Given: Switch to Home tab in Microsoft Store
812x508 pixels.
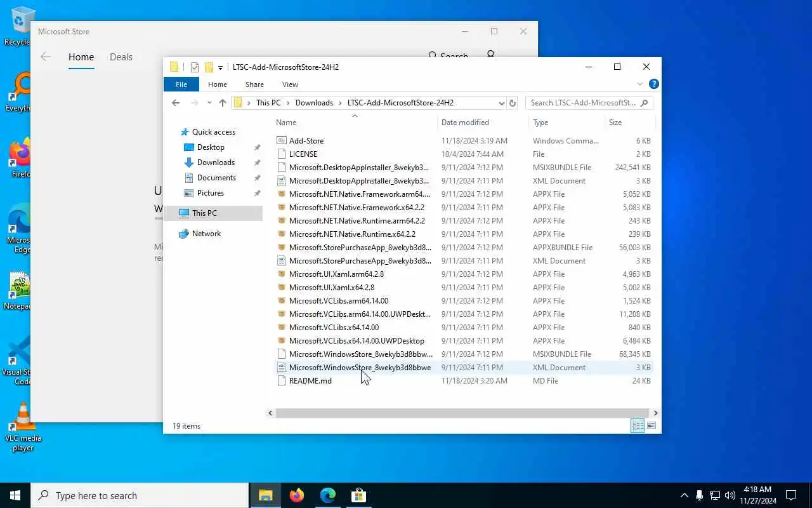Looking at the screenshot, I should [81, 57].
